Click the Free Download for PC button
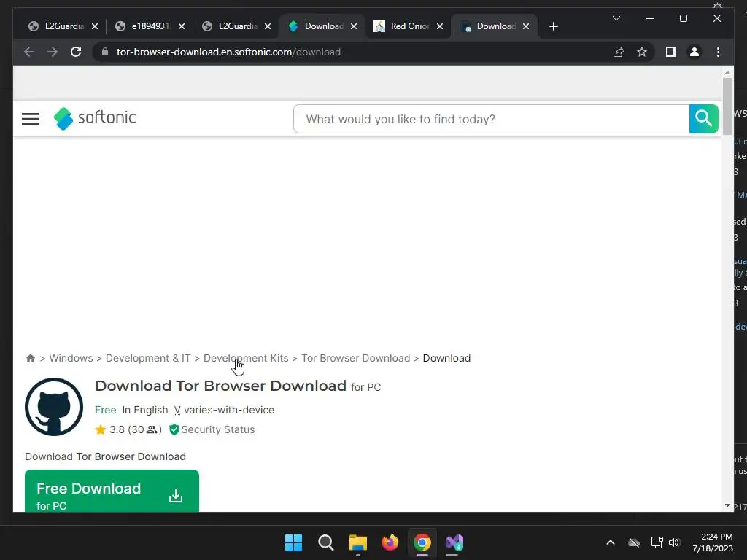This screenshot has height=560, width=747. [112, 491]
